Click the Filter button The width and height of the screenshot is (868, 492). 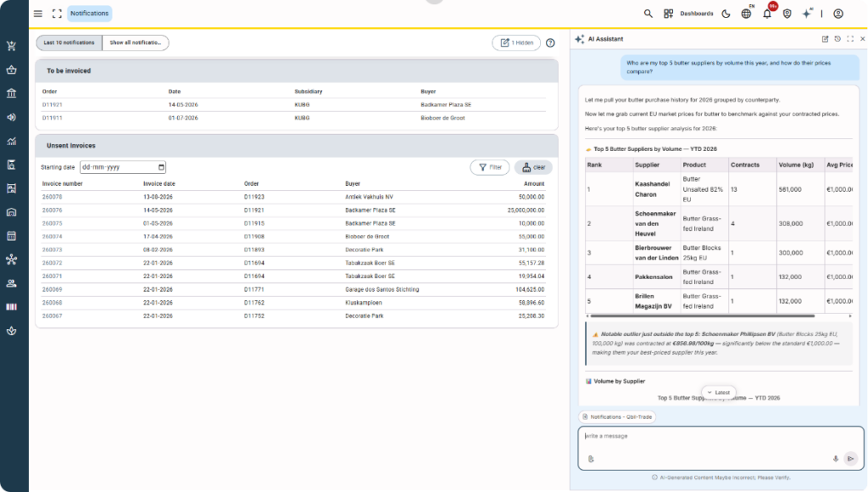490,167
